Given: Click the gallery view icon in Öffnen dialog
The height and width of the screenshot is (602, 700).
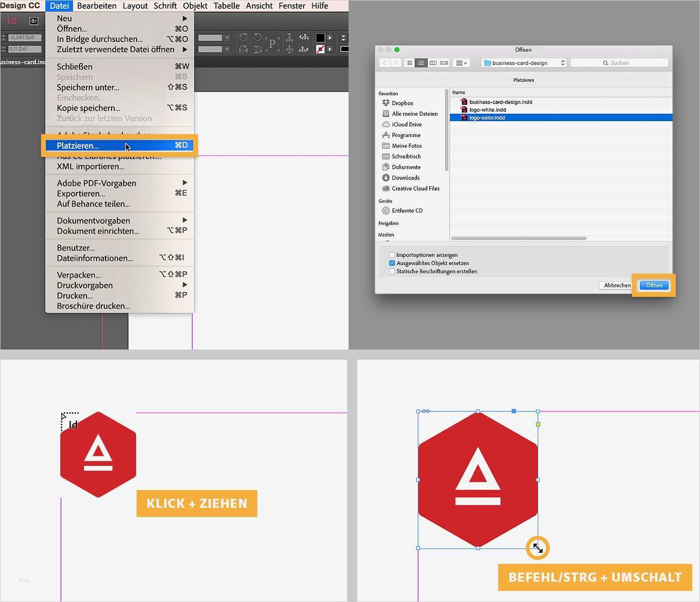Looking at the screenshot, I should (444, 63).
